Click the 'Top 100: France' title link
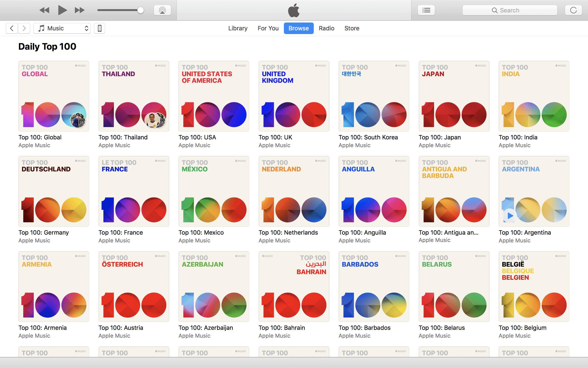The image size is (588, 368). (121, 233)
